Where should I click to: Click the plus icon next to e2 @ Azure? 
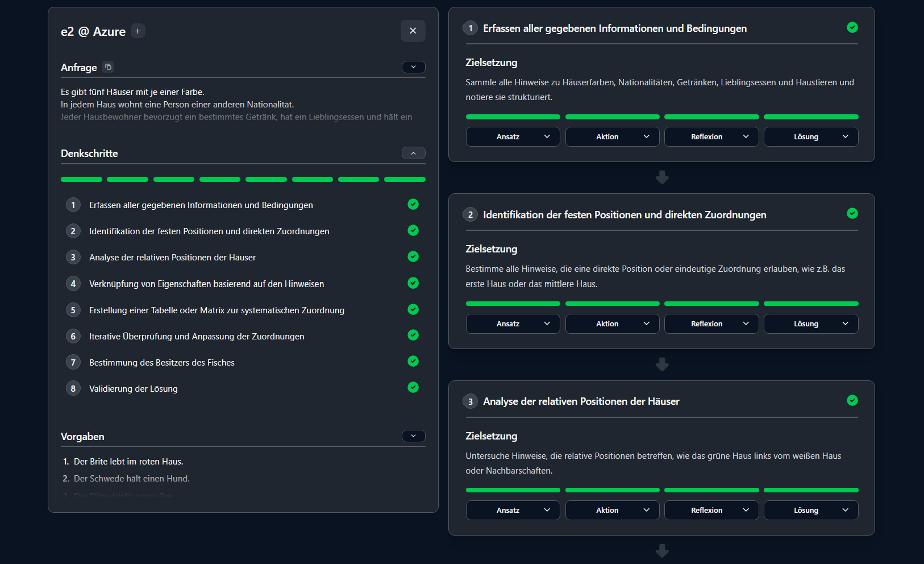tap(138, 31)
